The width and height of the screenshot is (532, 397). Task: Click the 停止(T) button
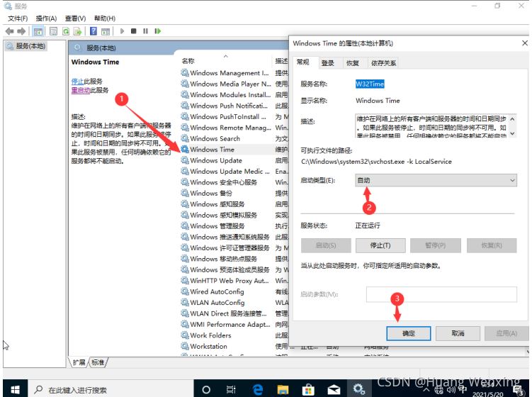point(380,245)
